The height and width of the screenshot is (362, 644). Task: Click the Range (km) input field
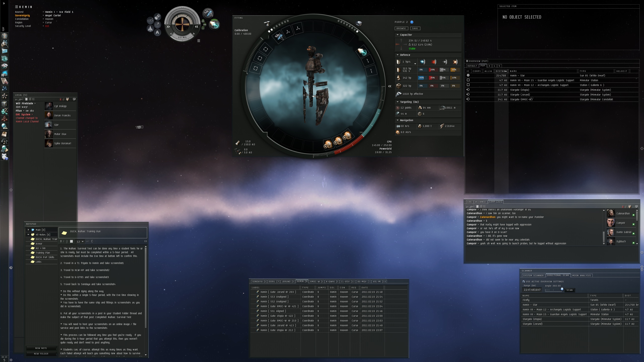pyautogui.click(x=532, y=290)
